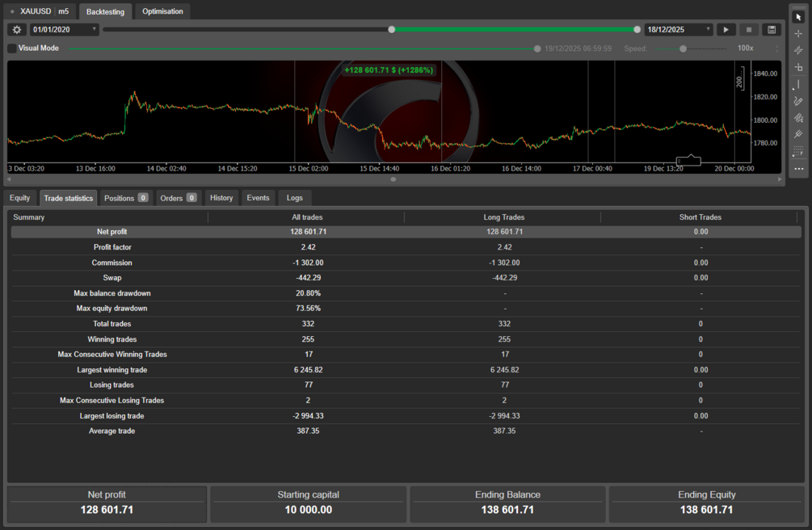Click Largest winning trade value 6 245.82 under All trades
Viewport: 812px width, 530px height.
308,370
